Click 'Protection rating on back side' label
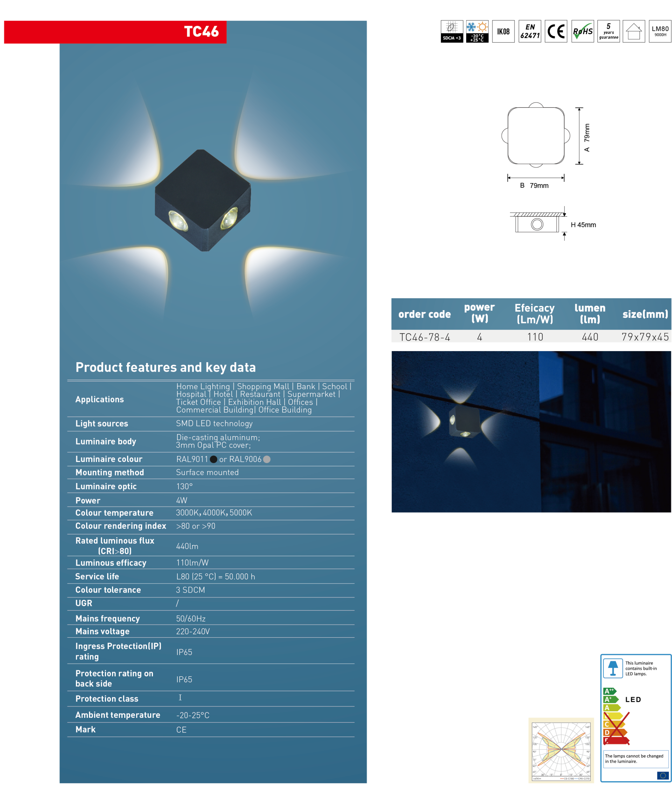 [114, 678]
